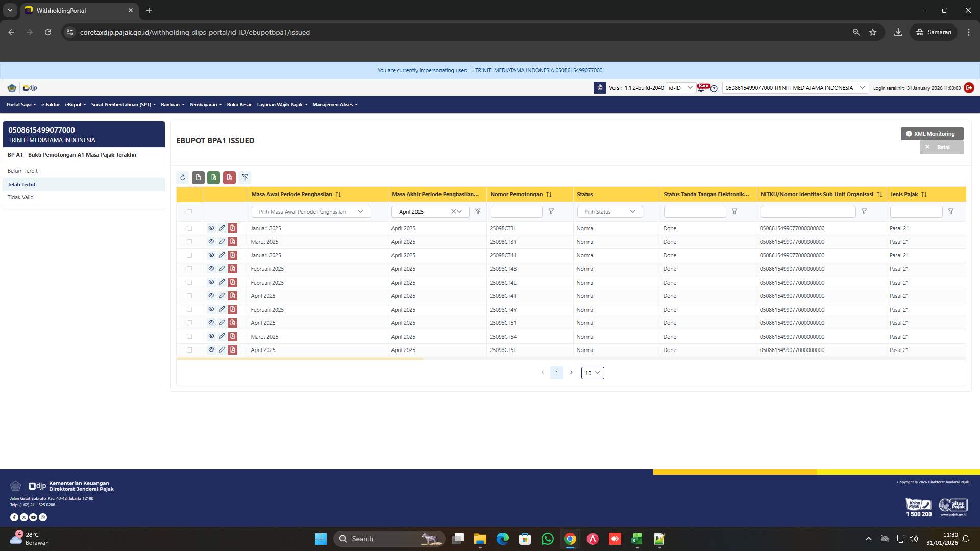Open XML Monitoring
Image resolution: width=980 pixels, height=551 pixels.
932,133
